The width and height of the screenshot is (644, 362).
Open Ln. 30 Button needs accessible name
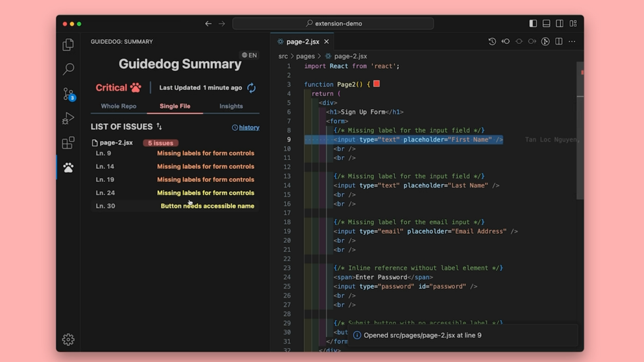point(175,206)
